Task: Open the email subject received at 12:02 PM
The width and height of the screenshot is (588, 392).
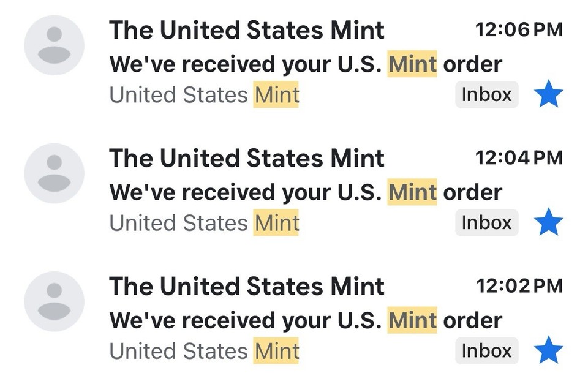Action: pos(305,320)
